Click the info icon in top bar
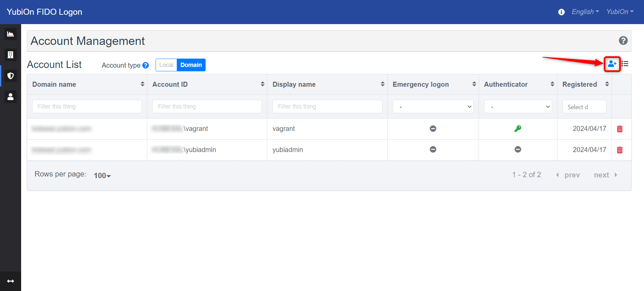This screenshot has height=291, width=644. pos(561,12)
